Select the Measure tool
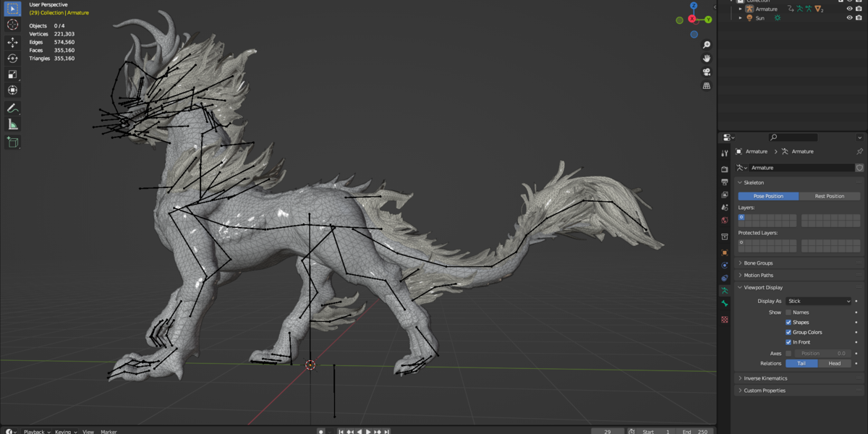Screen dimensions: 868x434 click(12, 124)
